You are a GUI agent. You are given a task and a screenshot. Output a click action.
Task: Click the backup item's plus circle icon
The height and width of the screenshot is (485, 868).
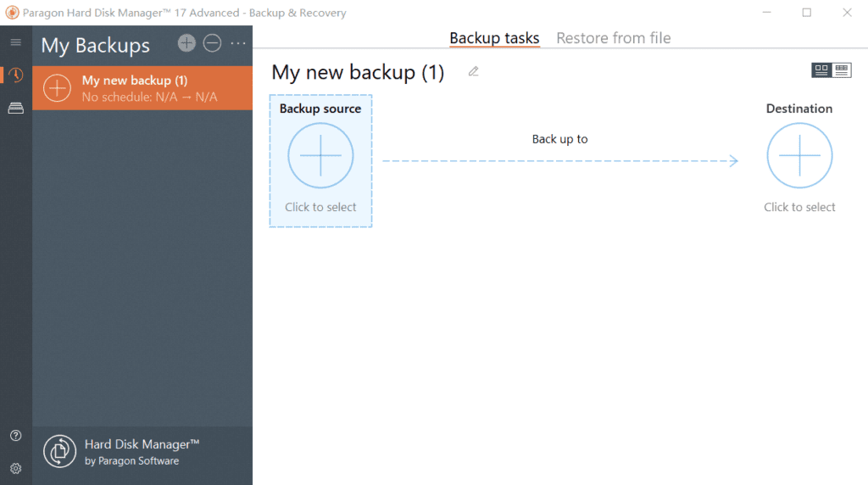click(57, 88)
